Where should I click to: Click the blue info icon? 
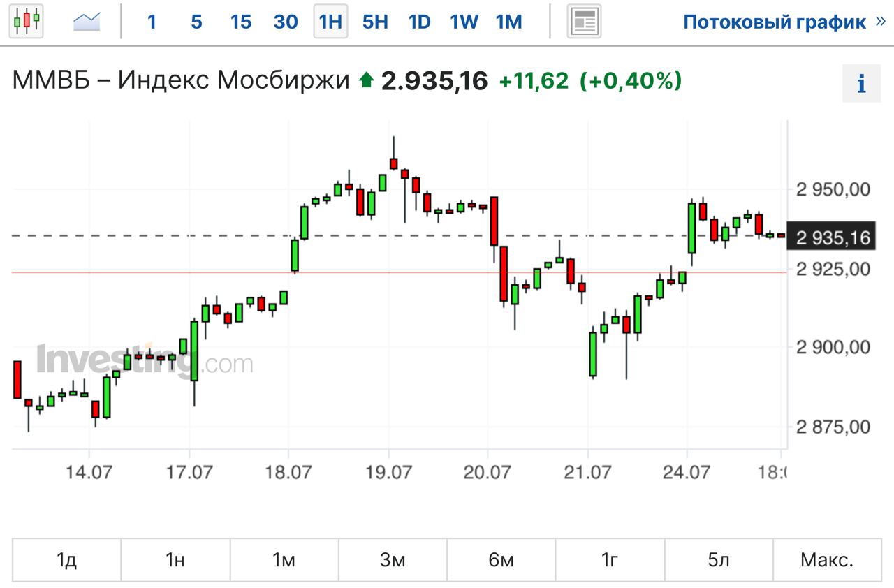[x=861, y=84]
